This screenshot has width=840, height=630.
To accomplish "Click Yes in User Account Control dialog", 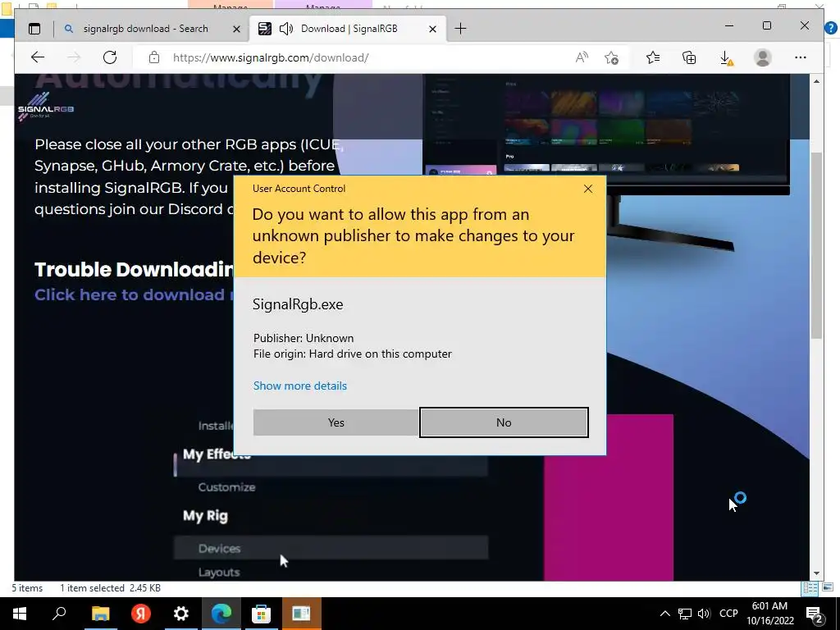I will coord(336,422).
